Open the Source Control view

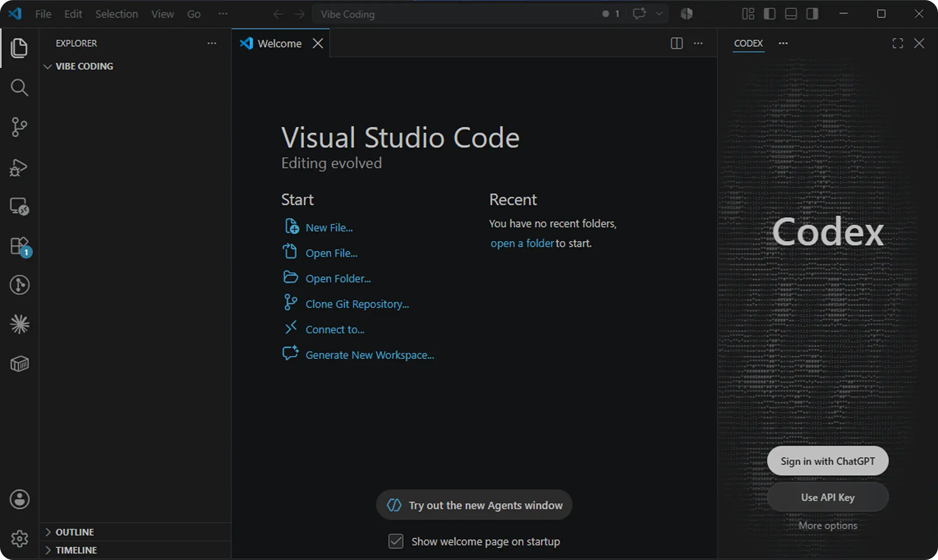point(19,127)
